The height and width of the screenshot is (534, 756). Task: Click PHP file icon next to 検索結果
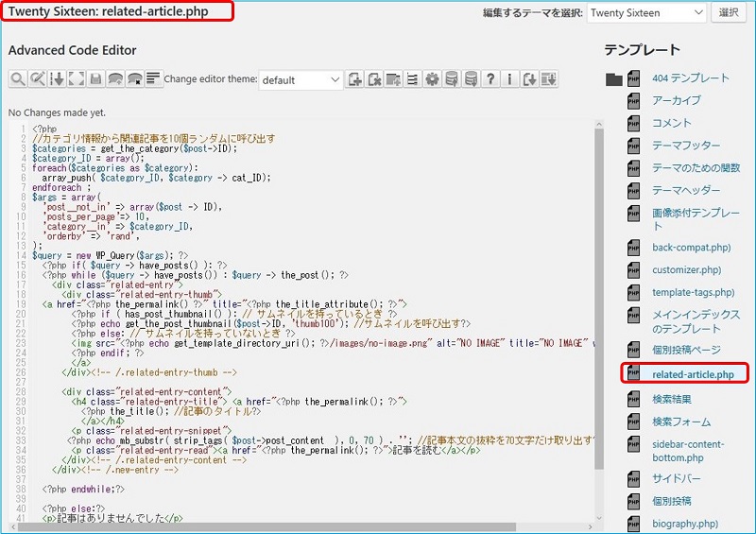tap(633, 400)
